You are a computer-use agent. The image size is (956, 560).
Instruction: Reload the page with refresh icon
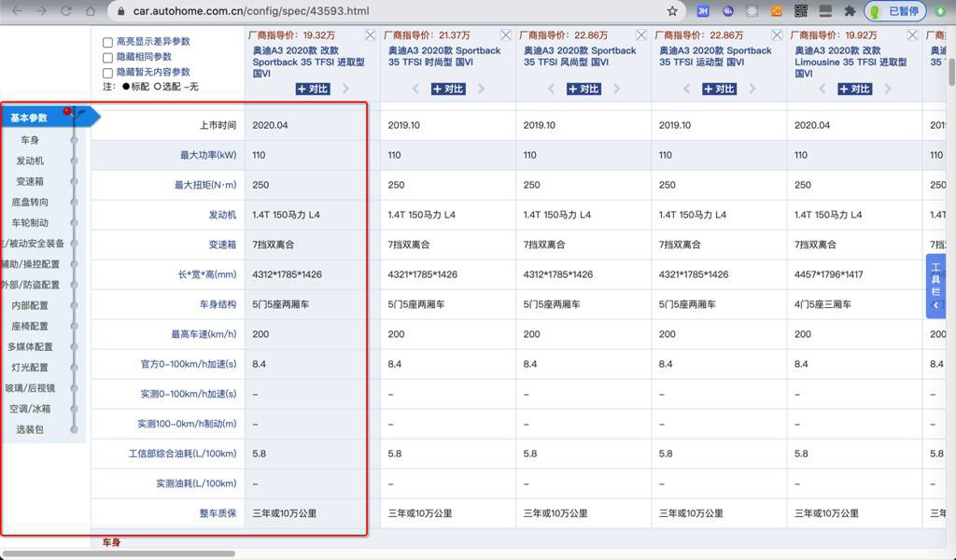66,11
